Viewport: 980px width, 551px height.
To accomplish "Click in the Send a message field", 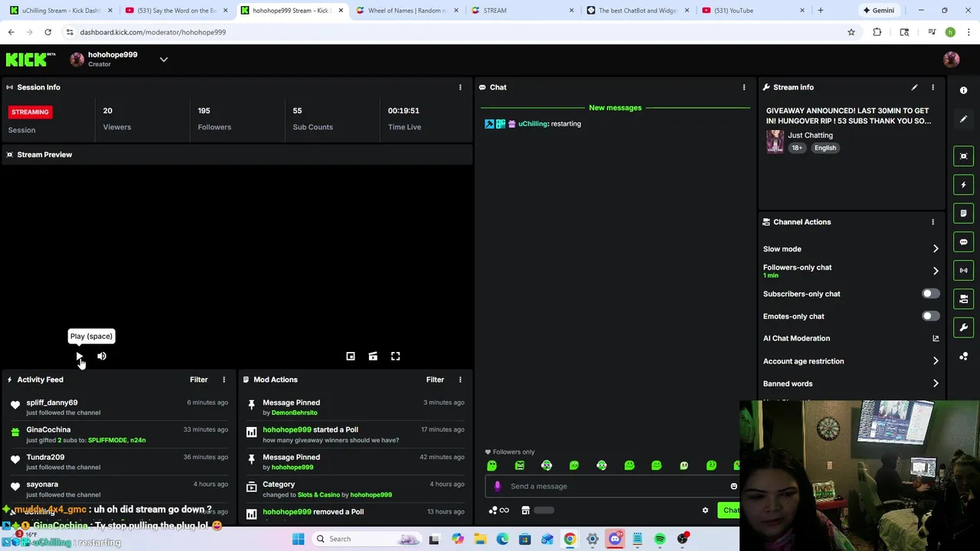I will pyautogui.click(x=612, y=486).
